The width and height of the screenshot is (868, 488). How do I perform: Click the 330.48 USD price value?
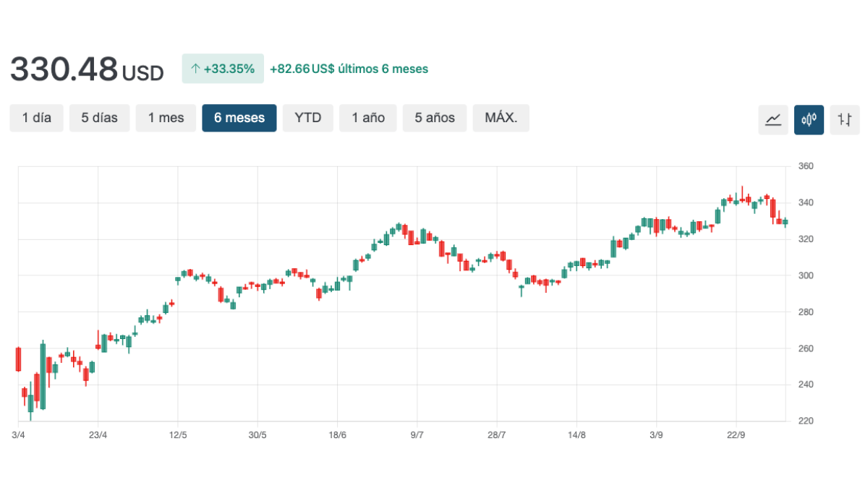click(x=87, y=70)
